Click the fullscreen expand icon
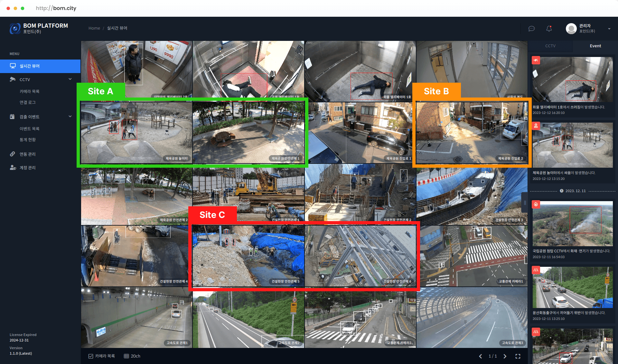Viewport: 618px width, 364px height. (x=518, y=356)
